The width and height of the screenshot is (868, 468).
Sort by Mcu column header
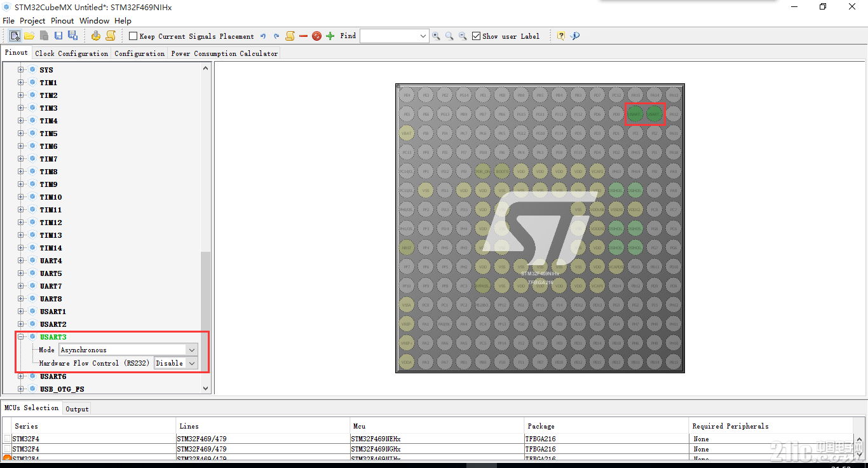437,426
